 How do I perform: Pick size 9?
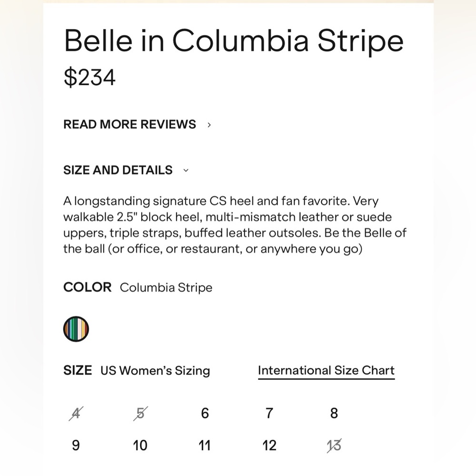click(76, 446)
